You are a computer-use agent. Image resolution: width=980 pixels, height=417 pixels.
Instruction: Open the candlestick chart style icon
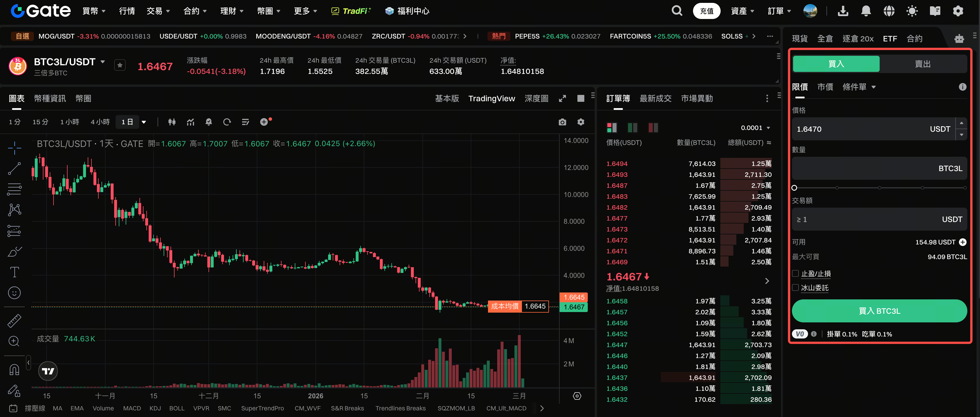tap(172, 122)
